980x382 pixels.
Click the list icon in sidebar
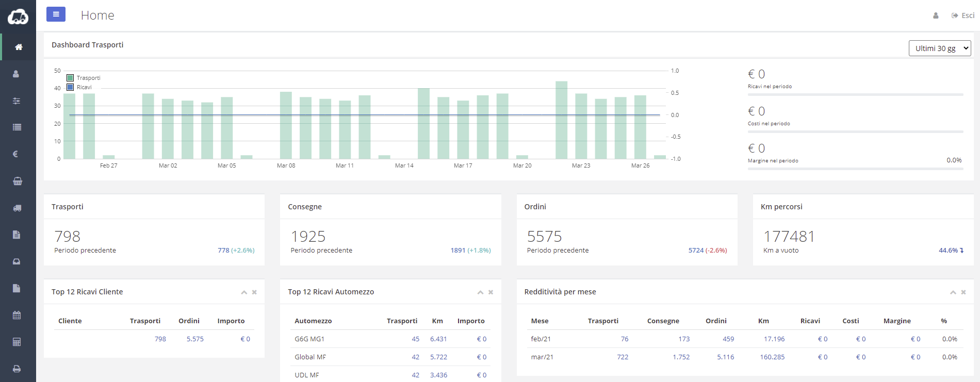[x=17, y=127]
